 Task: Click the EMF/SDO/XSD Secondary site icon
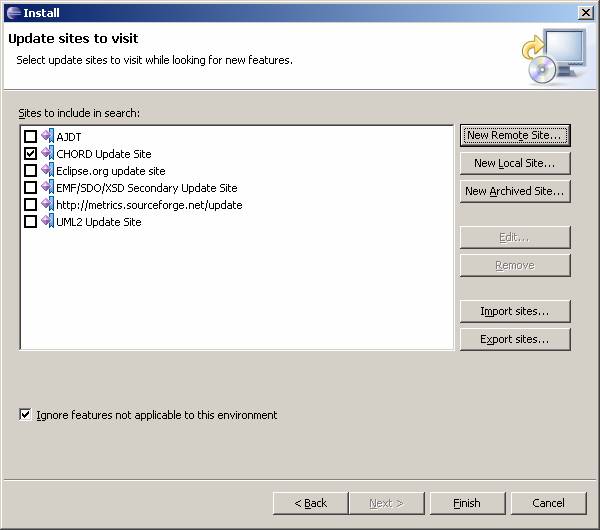pos(47,188)
